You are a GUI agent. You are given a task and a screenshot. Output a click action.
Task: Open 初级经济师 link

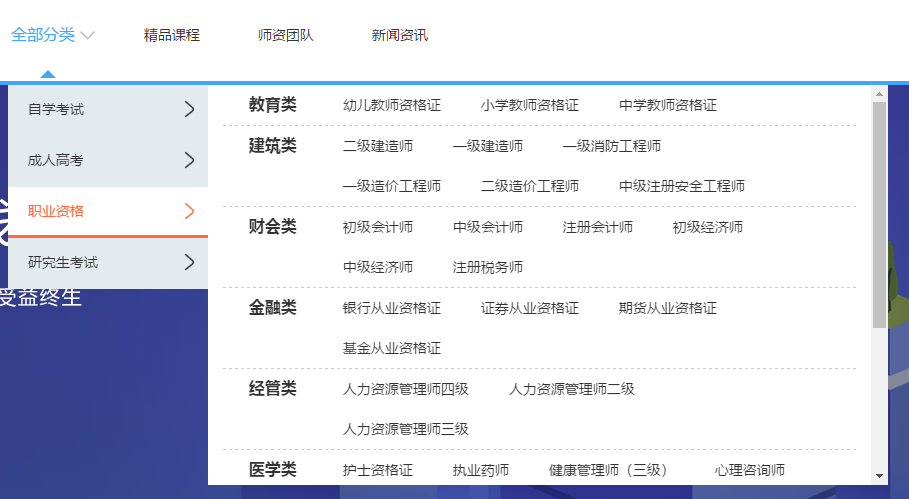708,227
